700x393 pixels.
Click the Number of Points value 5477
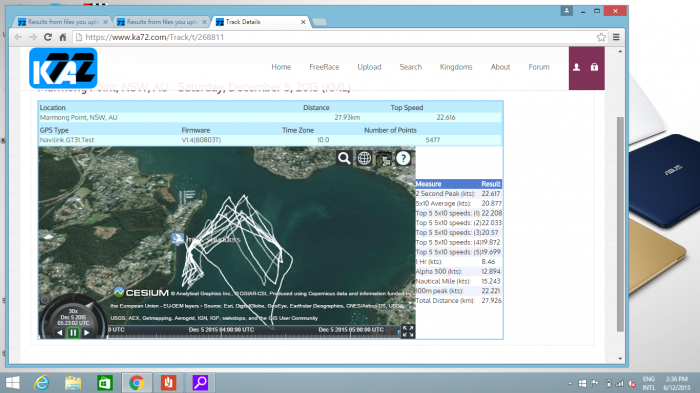(433, 140)
